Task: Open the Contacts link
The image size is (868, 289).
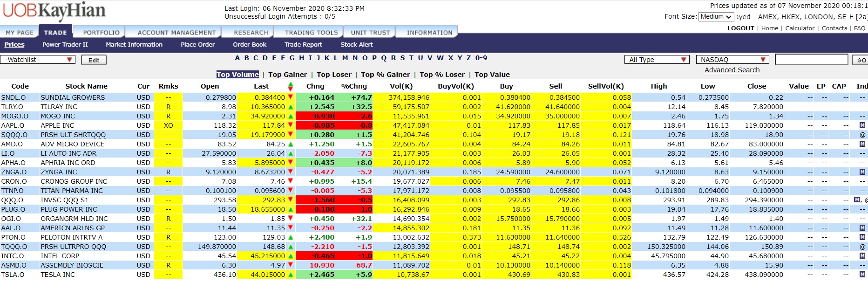Action: click(x=834, y=28)
